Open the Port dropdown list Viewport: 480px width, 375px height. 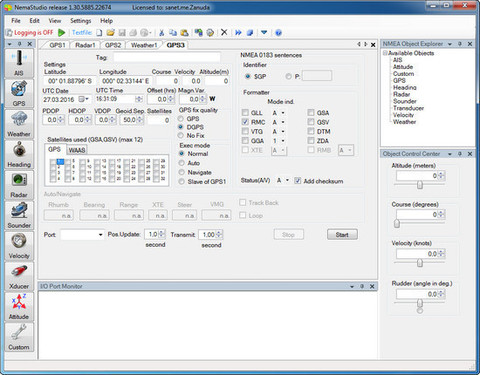pos(82,235)
